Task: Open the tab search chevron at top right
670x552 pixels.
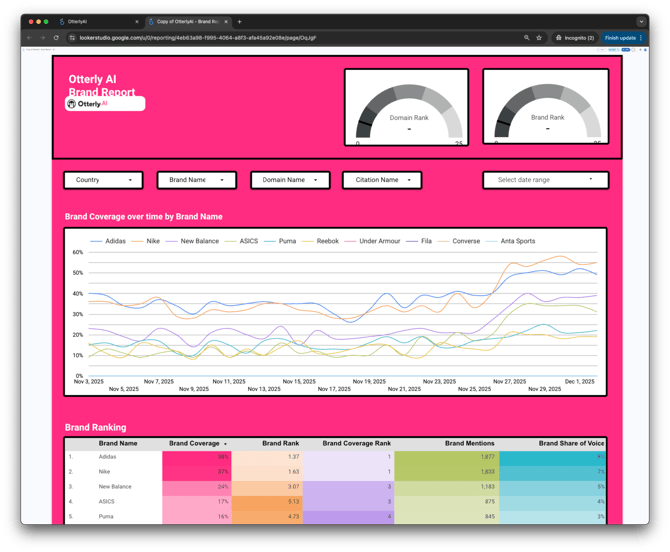Action: pyautogui.click(x=641, y=21)
